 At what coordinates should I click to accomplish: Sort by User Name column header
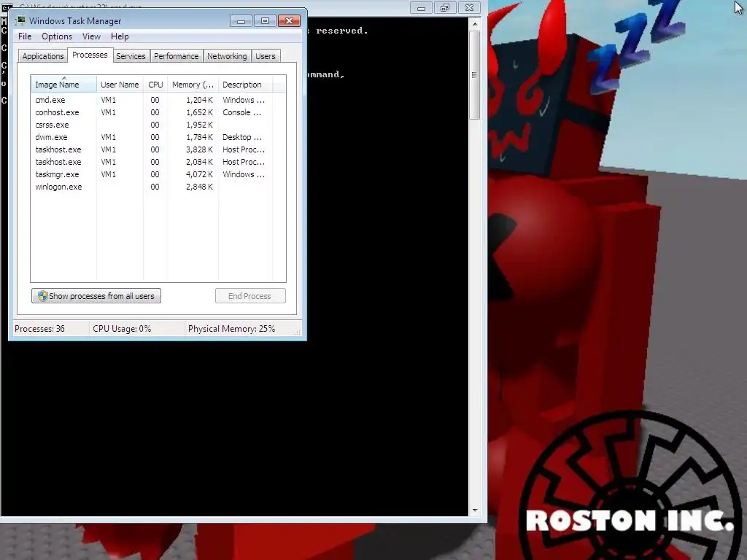120,85
